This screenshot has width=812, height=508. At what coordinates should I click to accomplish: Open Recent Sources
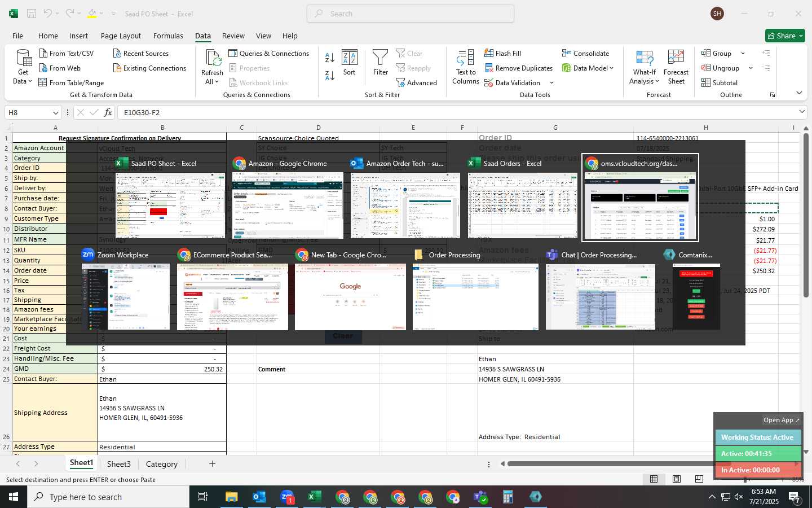click(x=140, y=53)
